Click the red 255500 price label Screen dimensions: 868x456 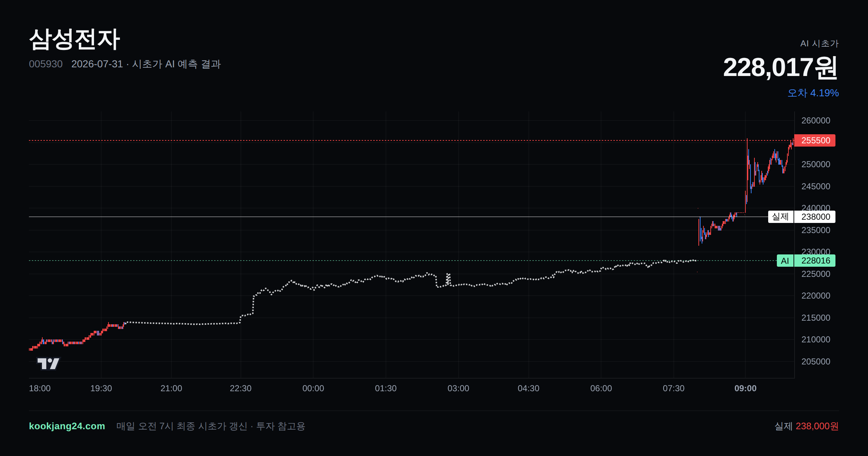tap(815, 140)
